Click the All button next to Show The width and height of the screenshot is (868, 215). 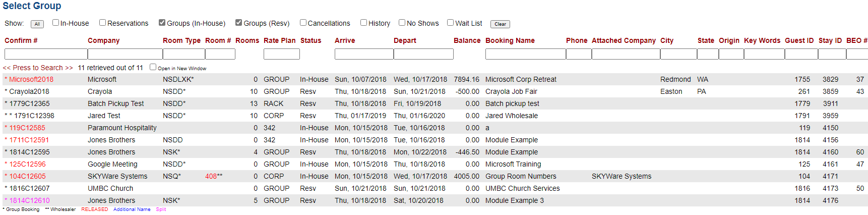click(37, 24)
